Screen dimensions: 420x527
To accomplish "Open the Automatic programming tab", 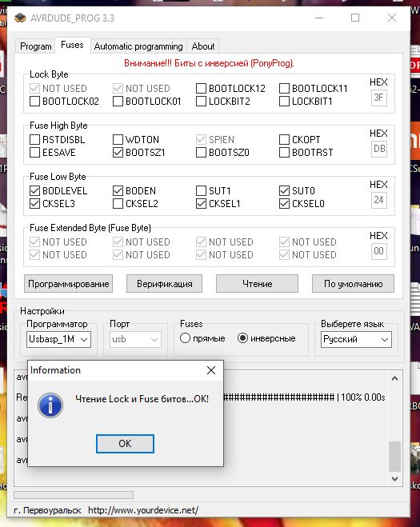I will click(x=138, y=46).
